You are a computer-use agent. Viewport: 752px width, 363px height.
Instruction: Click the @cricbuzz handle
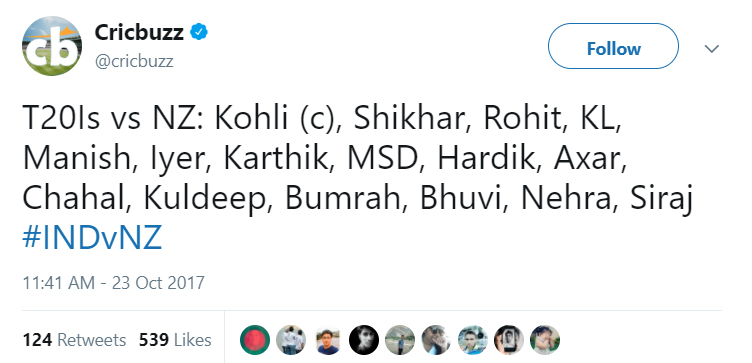[134, 62]
